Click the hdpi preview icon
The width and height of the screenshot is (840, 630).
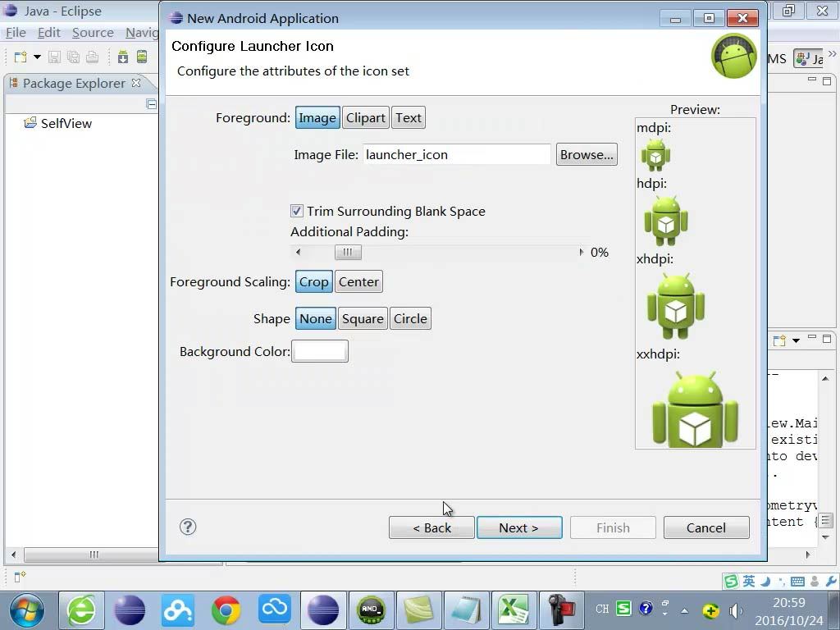666,221
